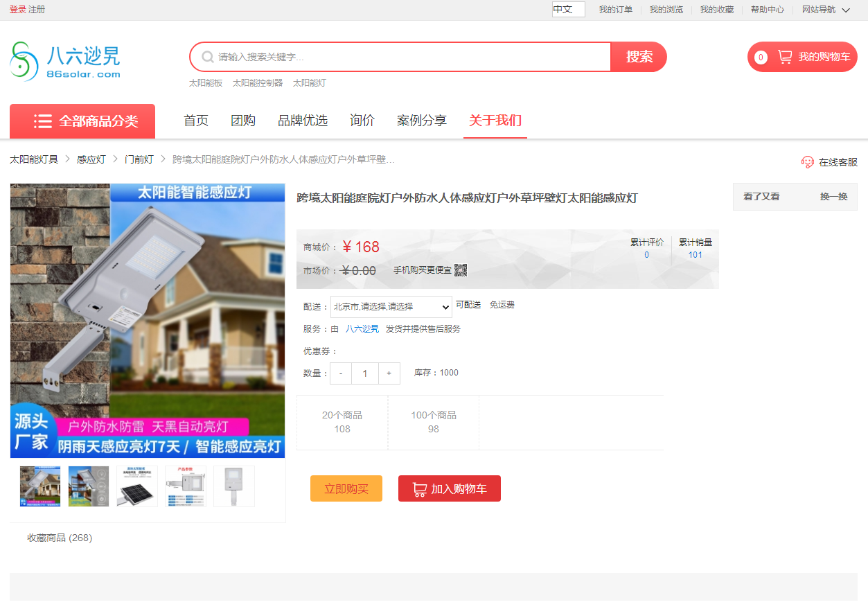This screenshot has height=609, width=868.
Task: Open 在线客服 customer service chat
Action: click(x=829, y=161)
